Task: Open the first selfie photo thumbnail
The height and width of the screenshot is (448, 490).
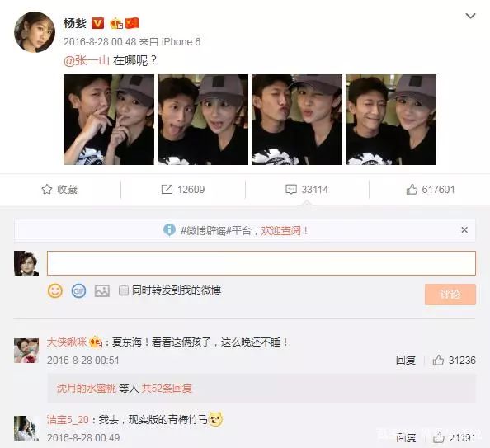Action: pyautogui.click(x=109, y=120)
